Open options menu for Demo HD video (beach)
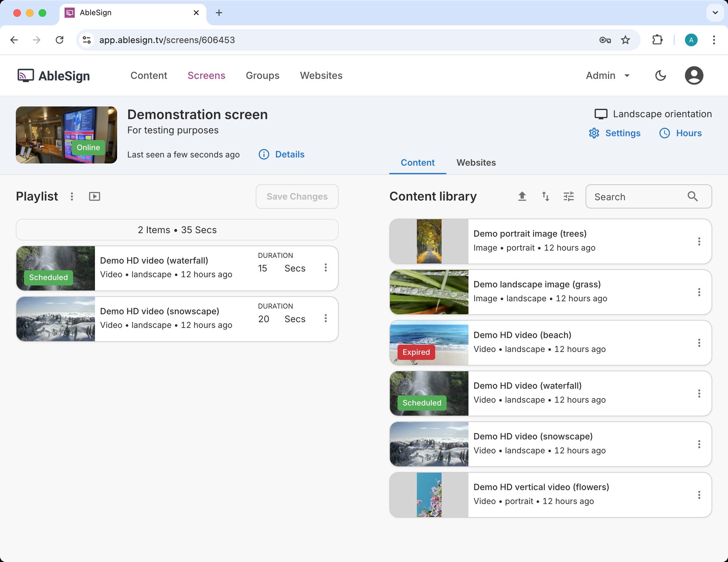Viewport: 728px width, 562px height. click(699, 343)
